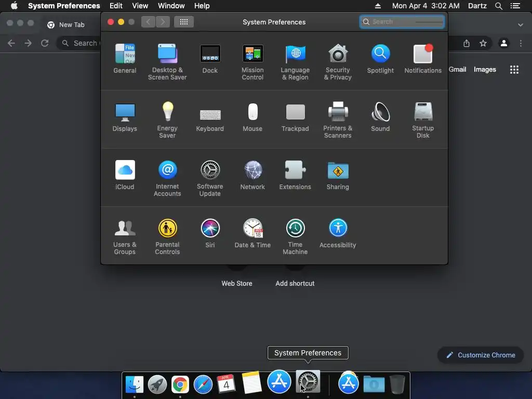Open Finder from the Dock
532x399 pixels.
coord(135,384)
